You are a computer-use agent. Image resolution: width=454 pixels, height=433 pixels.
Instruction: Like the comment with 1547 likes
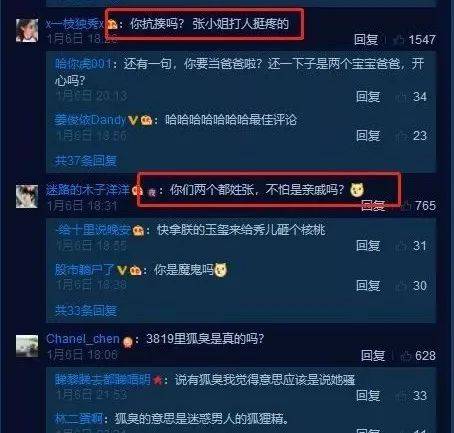click(398, 40)
